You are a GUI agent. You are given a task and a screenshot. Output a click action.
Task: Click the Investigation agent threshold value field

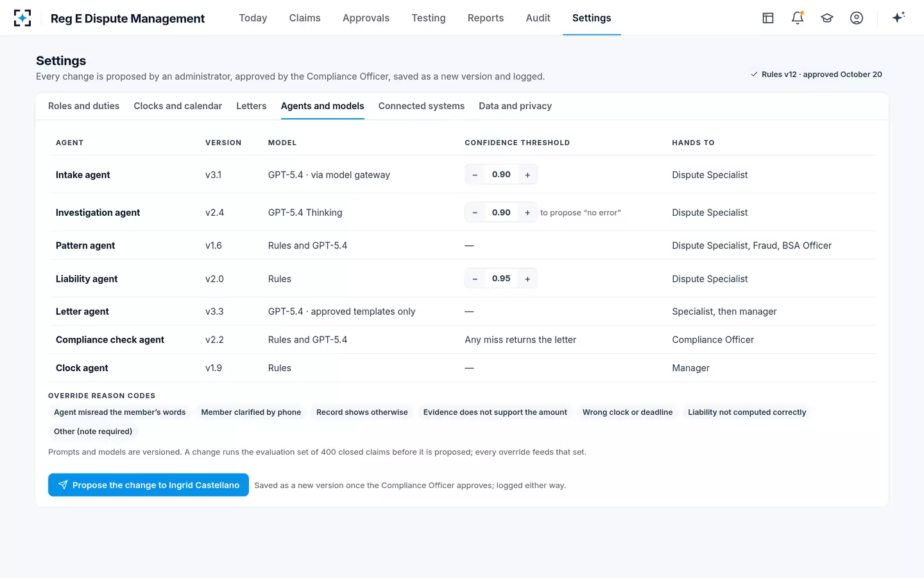(x=501, y=213)
